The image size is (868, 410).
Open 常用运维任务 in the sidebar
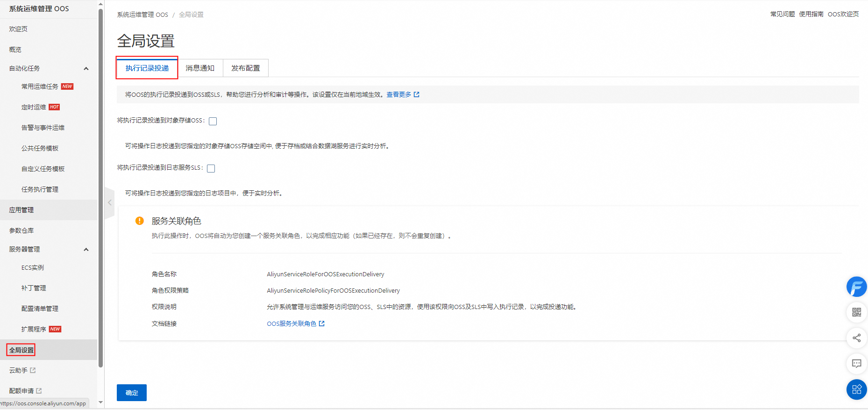click(x=40, y=86)
